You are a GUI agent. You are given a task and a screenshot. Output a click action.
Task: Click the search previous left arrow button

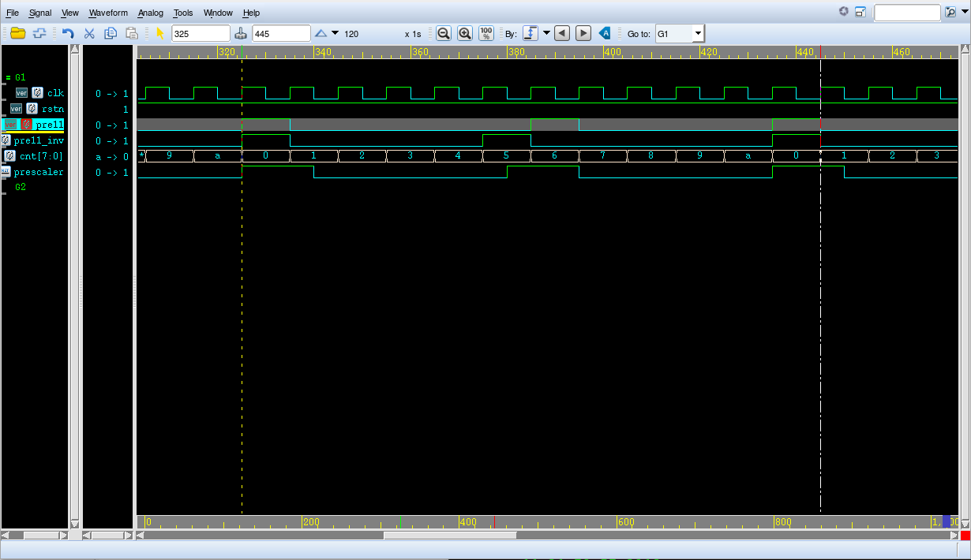coord(561,33)
